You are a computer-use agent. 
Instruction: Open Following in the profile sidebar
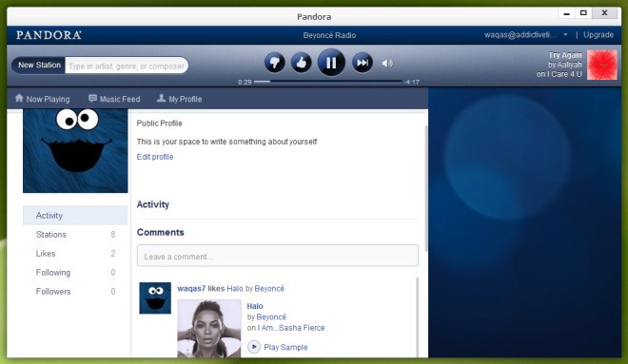75,273
